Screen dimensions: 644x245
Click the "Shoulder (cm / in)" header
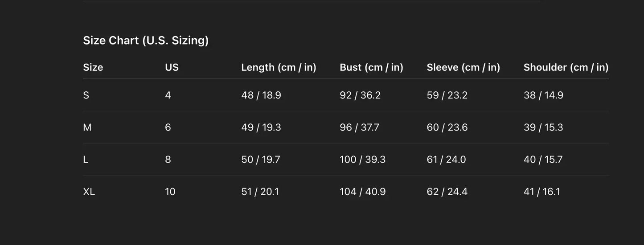click(566, 67)
